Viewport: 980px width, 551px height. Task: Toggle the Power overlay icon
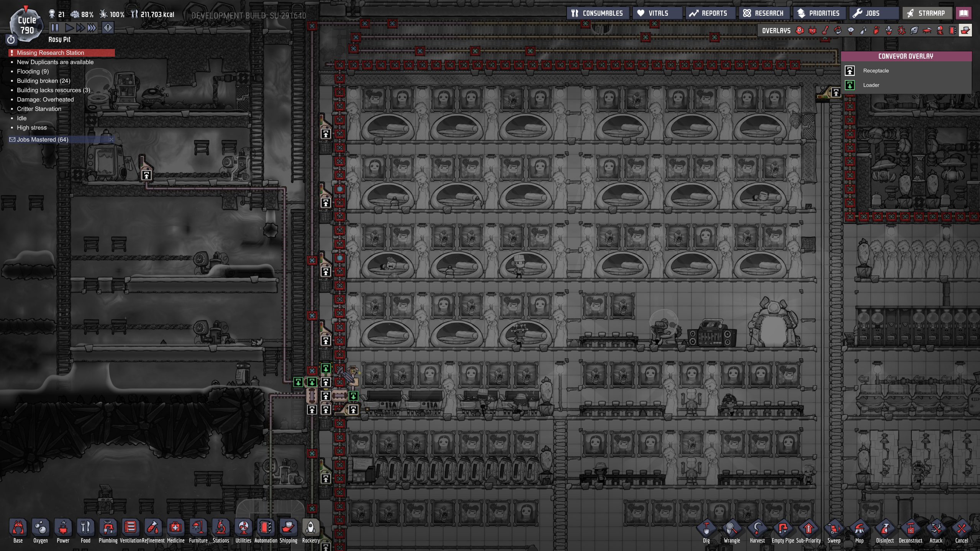(x=812, y=31)
